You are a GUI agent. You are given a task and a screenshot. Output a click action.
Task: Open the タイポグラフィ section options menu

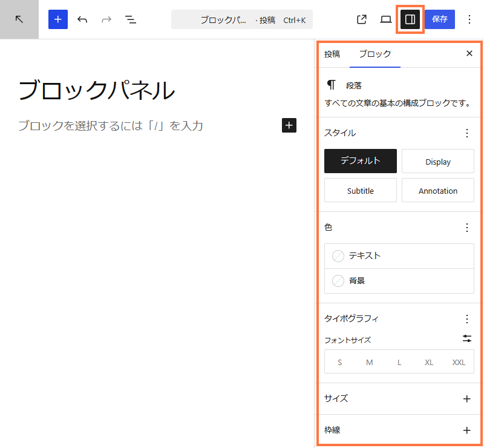coord(466,319)
